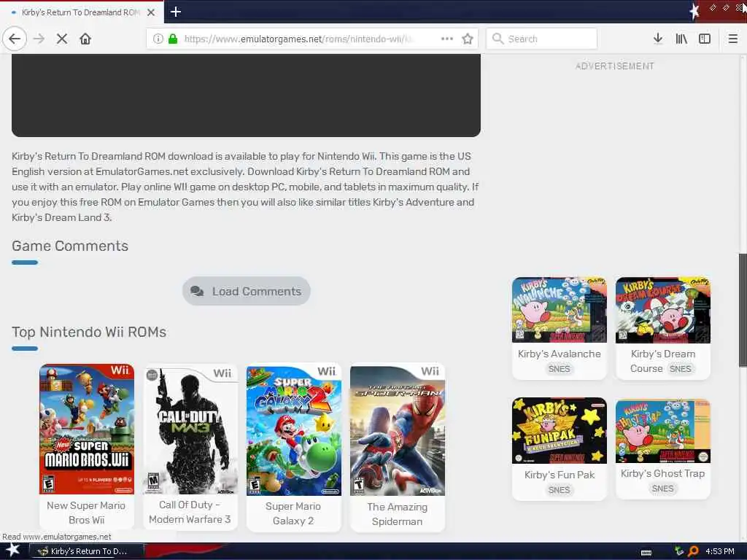Screen dimensions: 747x560
Task: Bookmark this page with the star
Action: coord(468,39)
